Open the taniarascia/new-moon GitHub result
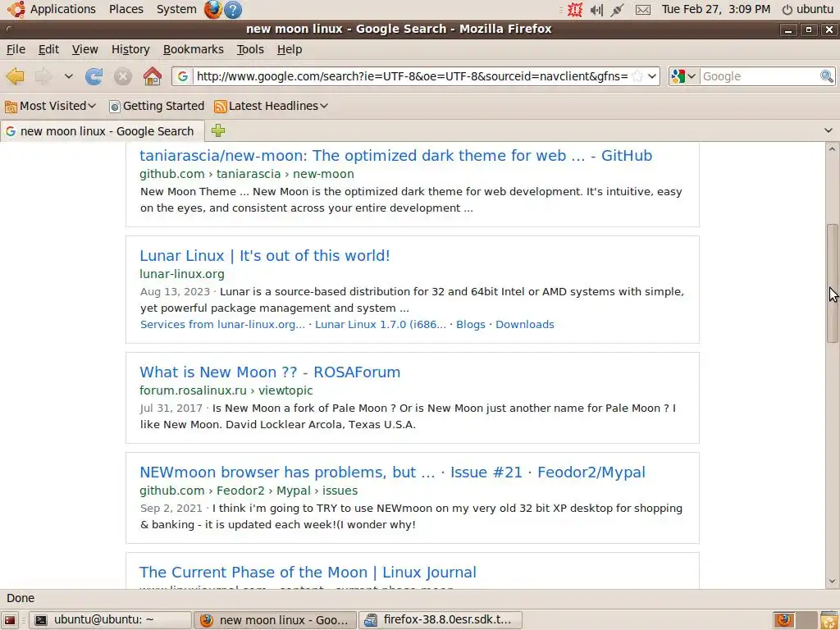The image size is (840, 630). point(396,155)
